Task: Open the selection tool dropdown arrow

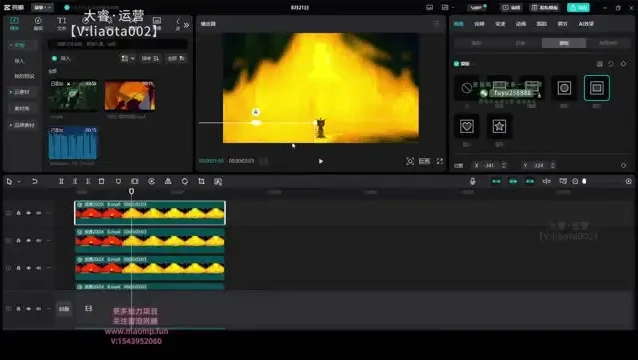Action: (19, 182)
